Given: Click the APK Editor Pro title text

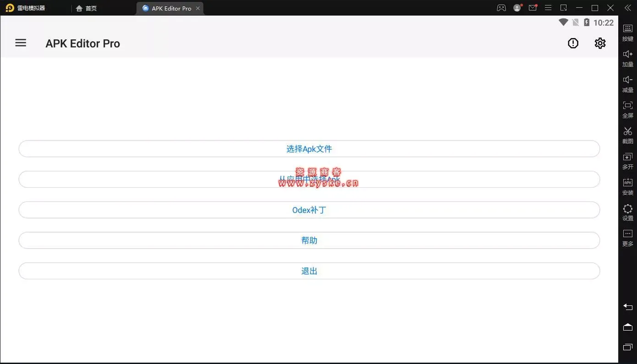Looking at the screenshot, I should (x=83, y=43).
